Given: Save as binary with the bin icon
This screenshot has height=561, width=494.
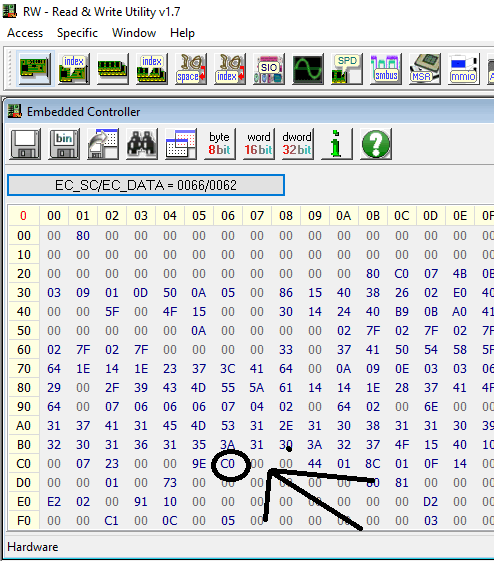Looking at the screenshot, I should pos(64,144).
